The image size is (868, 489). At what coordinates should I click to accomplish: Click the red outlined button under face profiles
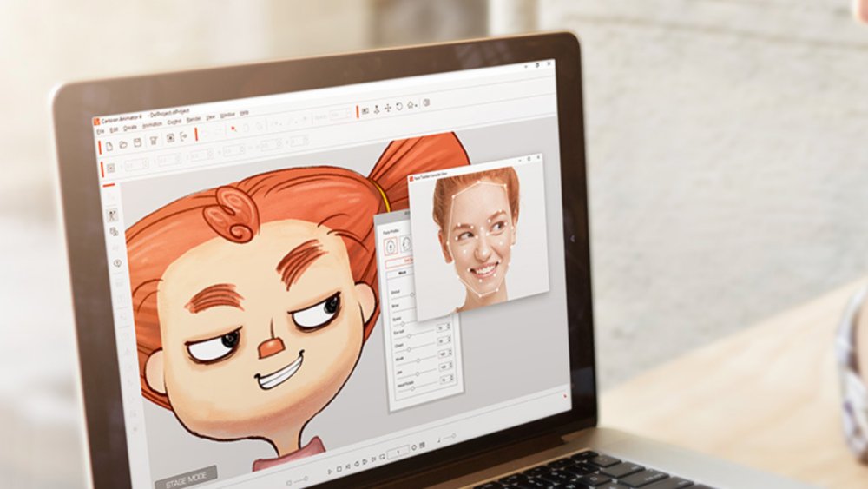point(399,263)
